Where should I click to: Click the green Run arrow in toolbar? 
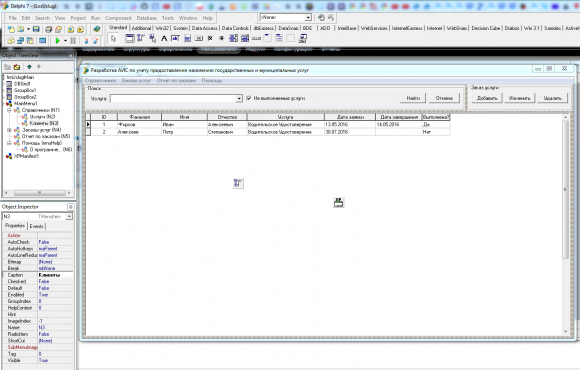(57, 40)
